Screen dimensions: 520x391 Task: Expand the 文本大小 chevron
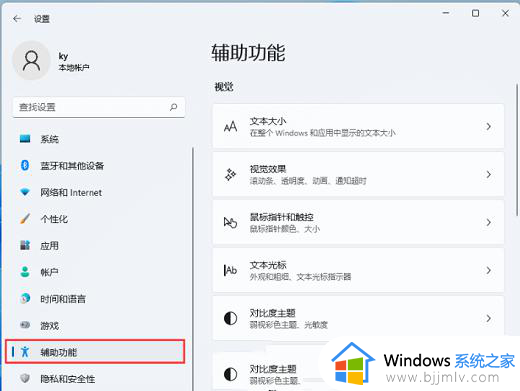(488, 126)
